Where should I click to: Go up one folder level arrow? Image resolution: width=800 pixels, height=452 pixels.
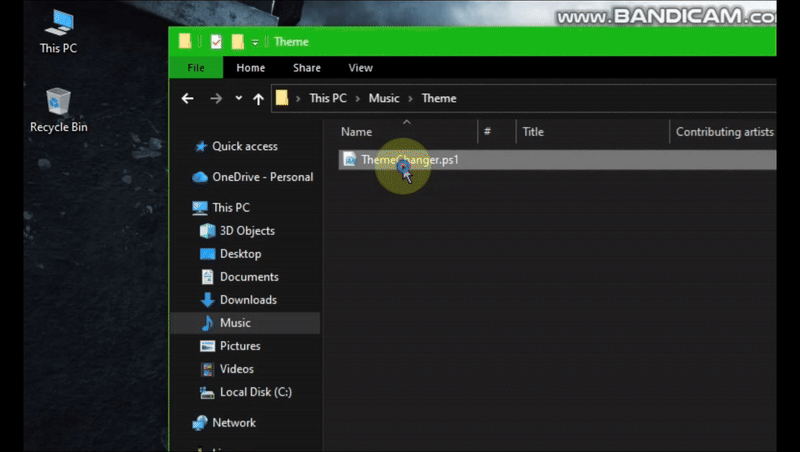(x=259, y=98)
